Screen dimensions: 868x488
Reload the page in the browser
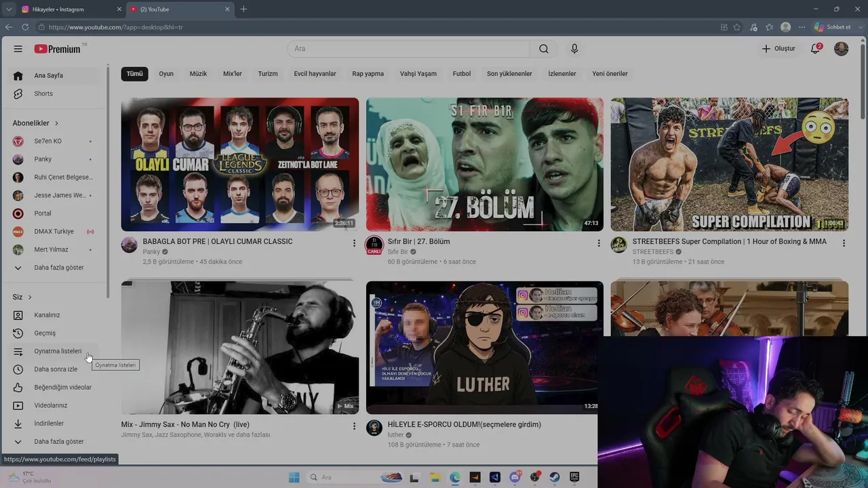pyautogui.click(x=25, y=27)
